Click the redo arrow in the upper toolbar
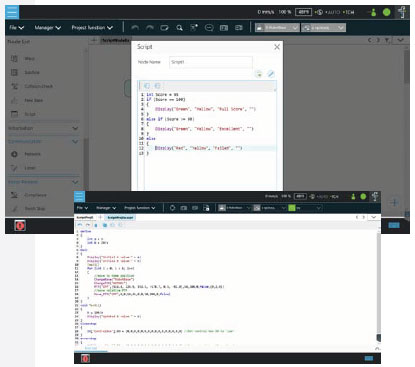Screen dimensions: 415x367 point(150,28)
